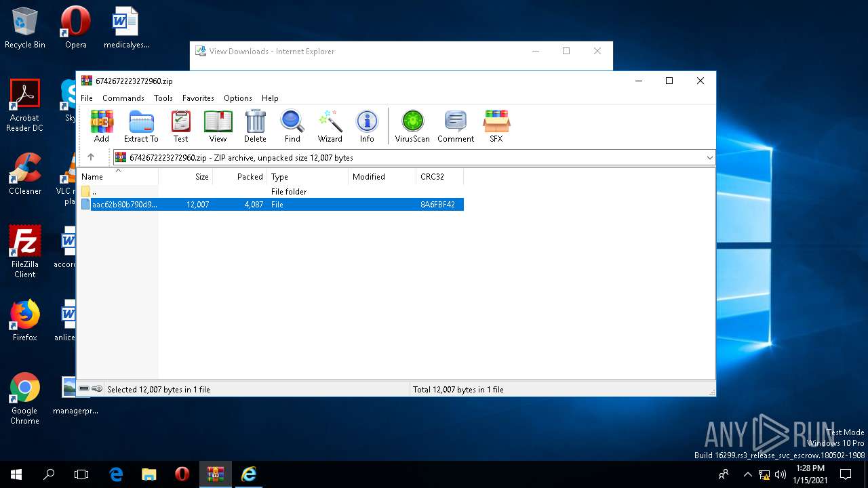Open the Find binoculars tool
This screenshot has width=868, height=488.
[x=292, y=126]
